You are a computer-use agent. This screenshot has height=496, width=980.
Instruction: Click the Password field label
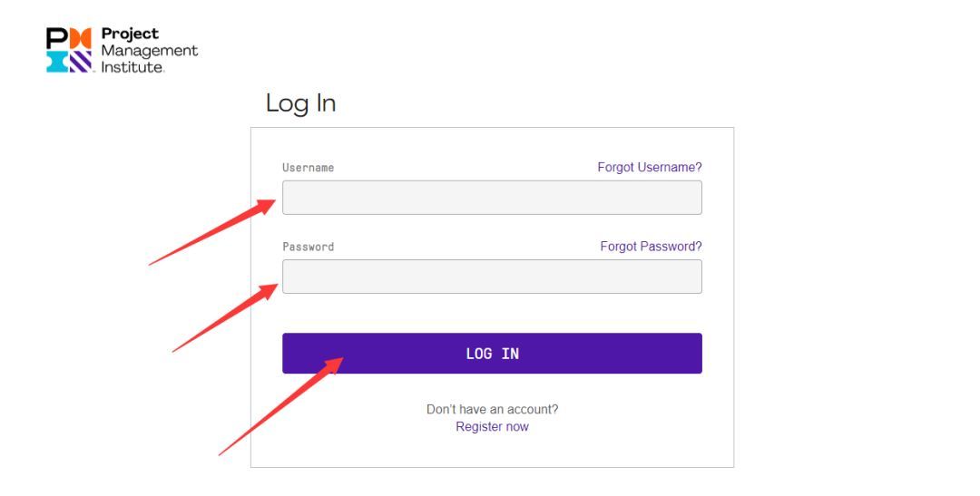(x=308, y=247)
